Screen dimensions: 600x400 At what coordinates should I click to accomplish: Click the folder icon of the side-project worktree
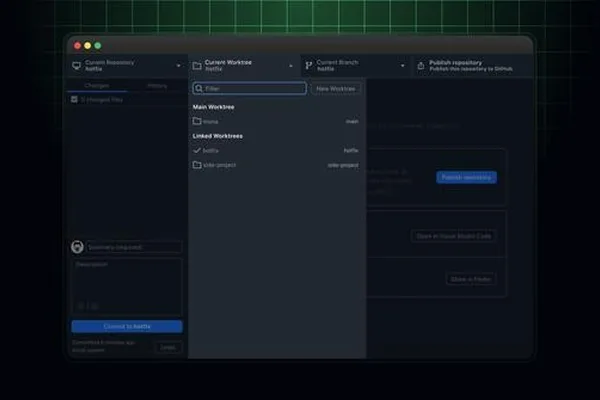[197, 165]
